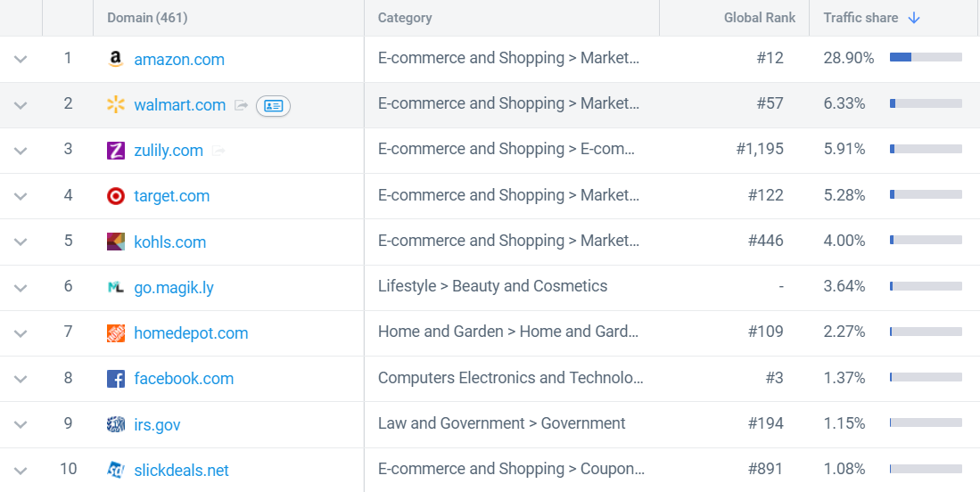Screen dimensions: 980x492
Task: Open the target.com link
Action: (172, 196)
